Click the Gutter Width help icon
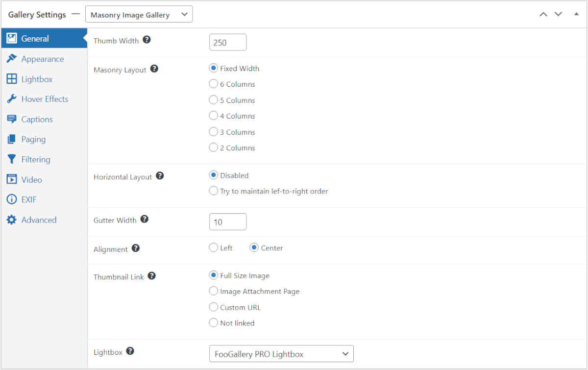 [x=145, y=220]
